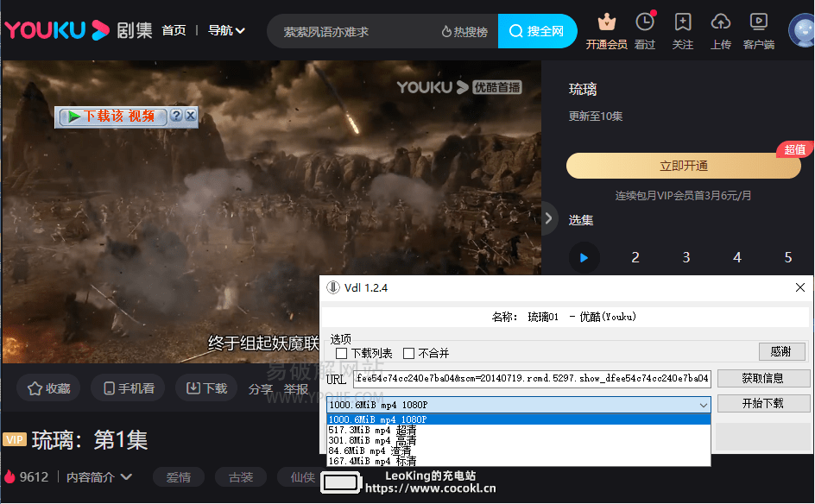Select episode 2
The image size is (815, 504).
tap(635, 258)
